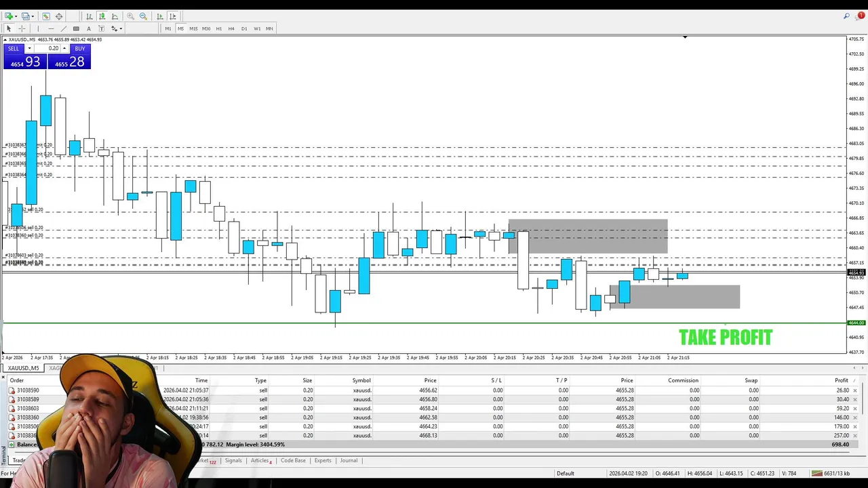The height and width of the screenshot is (488, 868).
Task: Click BUY on one-click trading panel
Action: tap(80, 49)
